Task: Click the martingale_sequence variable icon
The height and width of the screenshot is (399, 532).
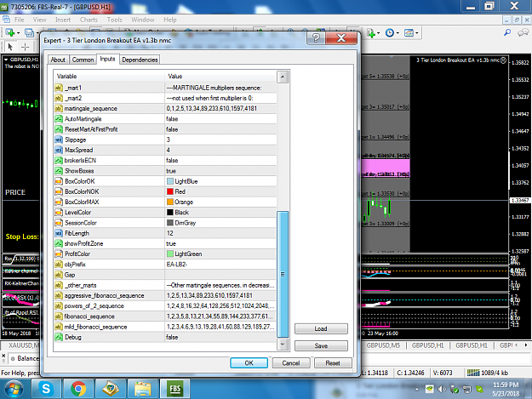Action: [x=59, y=109]
